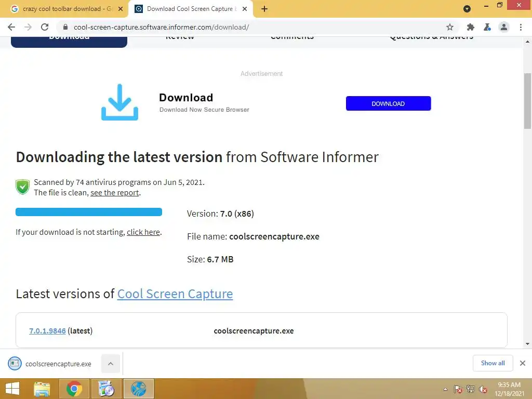The height and width of the screenshot is (399, 532).
Task: Open Chrome three-dot menu
Action: click(x=521, y=27)
